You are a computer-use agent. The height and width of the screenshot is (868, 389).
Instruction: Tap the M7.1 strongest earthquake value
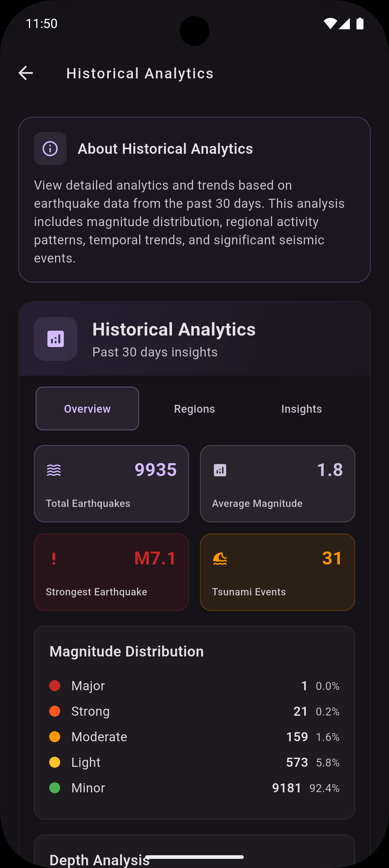click(x=155, y=558)
